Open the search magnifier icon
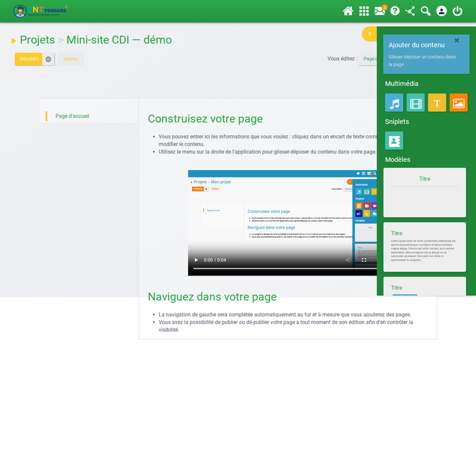 tap(425, 11)
